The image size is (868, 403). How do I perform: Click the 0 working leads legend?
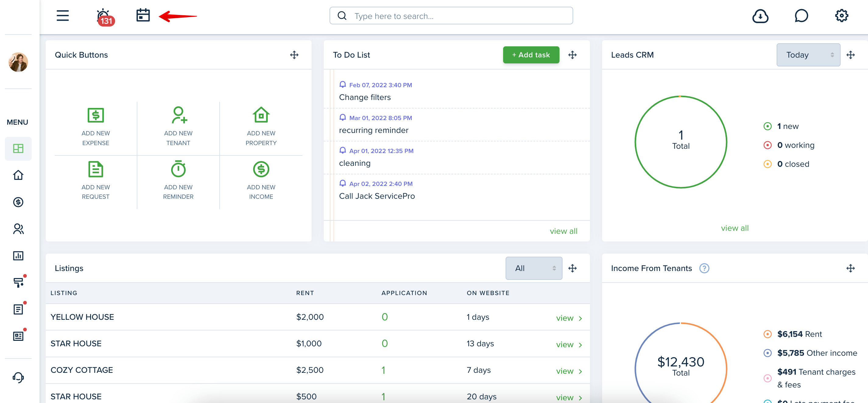tap(789, 145)
